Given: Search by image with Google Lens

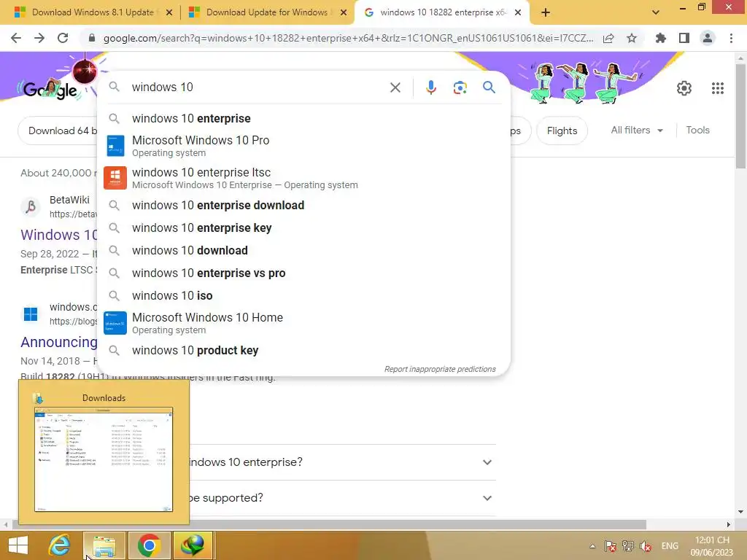Looking at the screenshot, I should 460,87.
